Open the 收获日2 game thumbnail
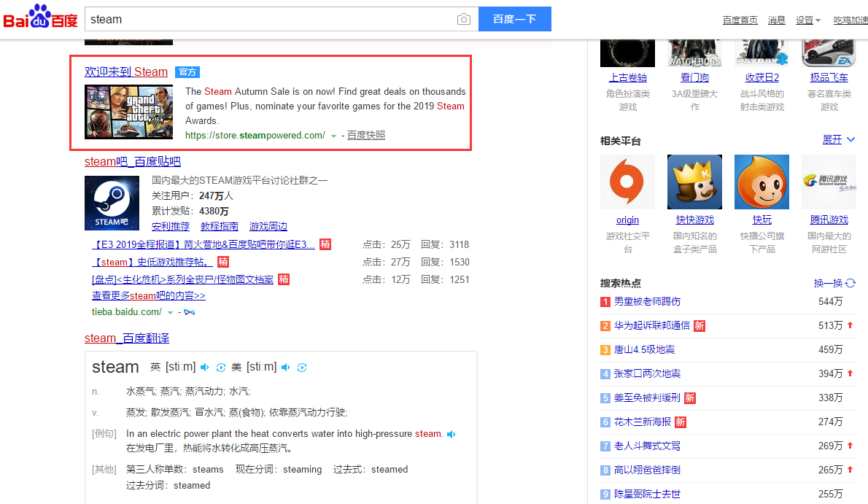 [x=762, y=53]
